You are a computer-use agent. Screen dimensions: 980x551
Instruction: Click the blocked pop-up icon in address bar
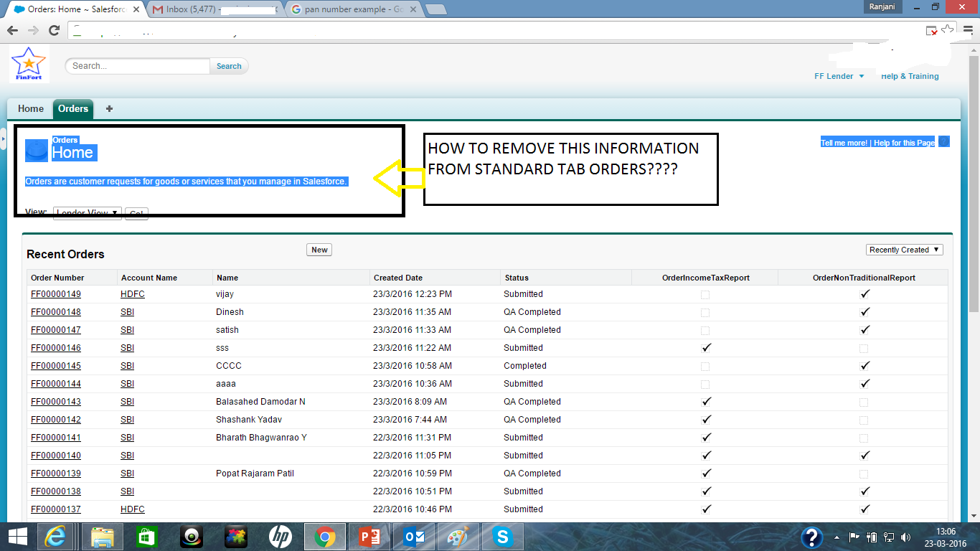pos(931,31)
